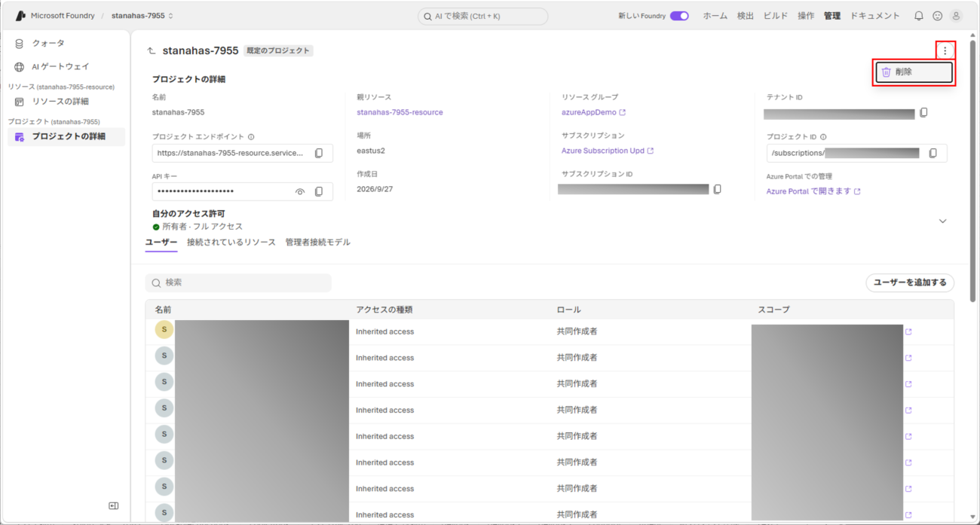Switch to 管理者接続モデル tab
Screen dimensions: 980x525
coord(317,243)
